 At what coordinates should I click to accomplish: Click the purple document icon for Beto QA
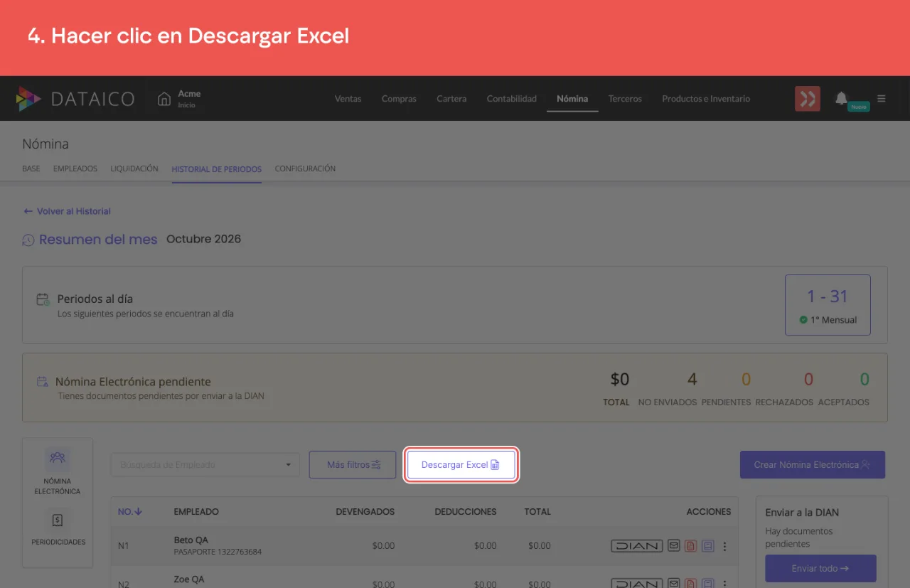(x=707, y=546)
